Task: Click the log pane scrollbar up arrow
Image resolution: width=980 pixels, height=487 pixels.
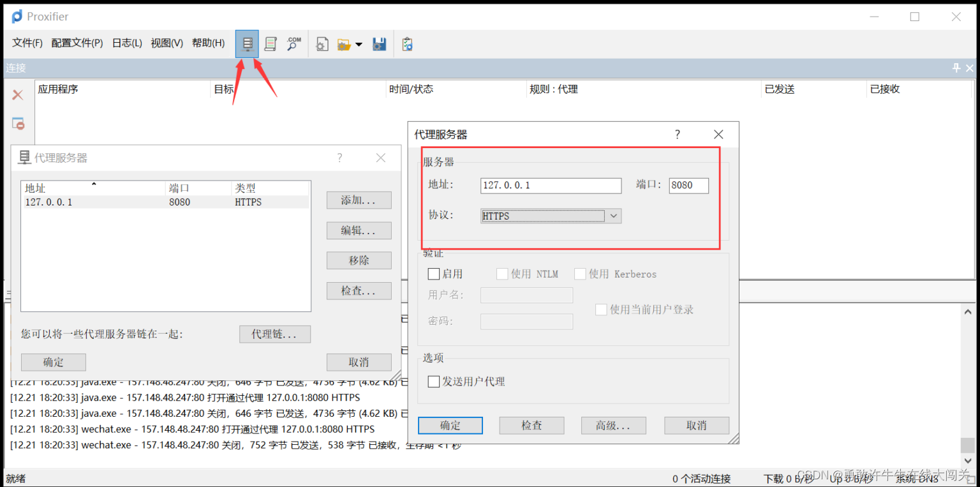Action: pos(968,311)
